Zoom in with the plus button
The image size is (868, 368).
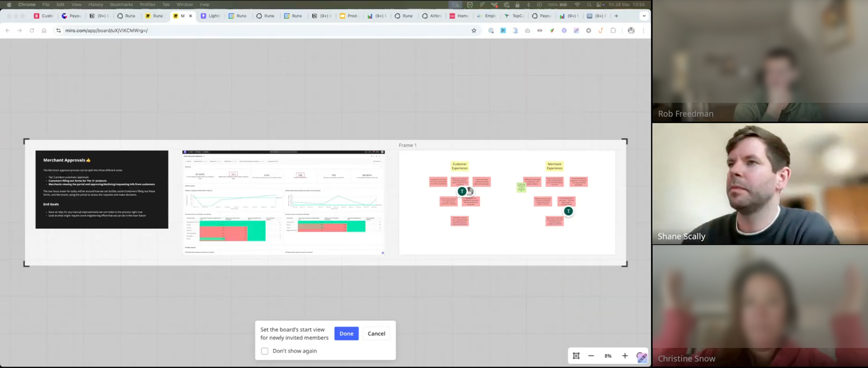624,356
